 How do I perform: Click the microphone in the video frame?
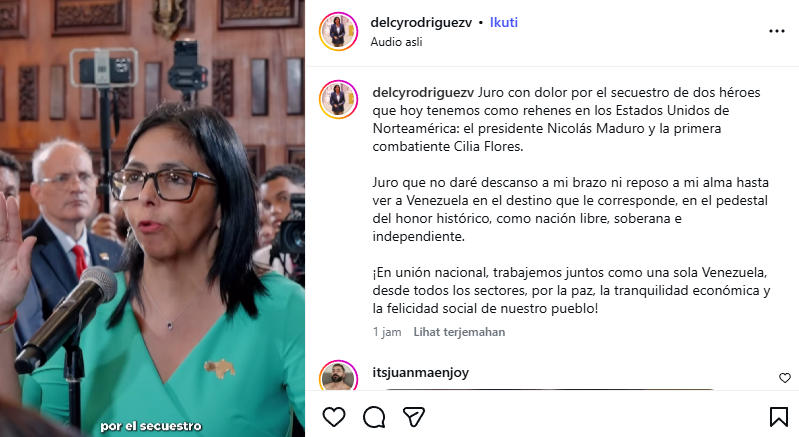(x=66, y=318)
